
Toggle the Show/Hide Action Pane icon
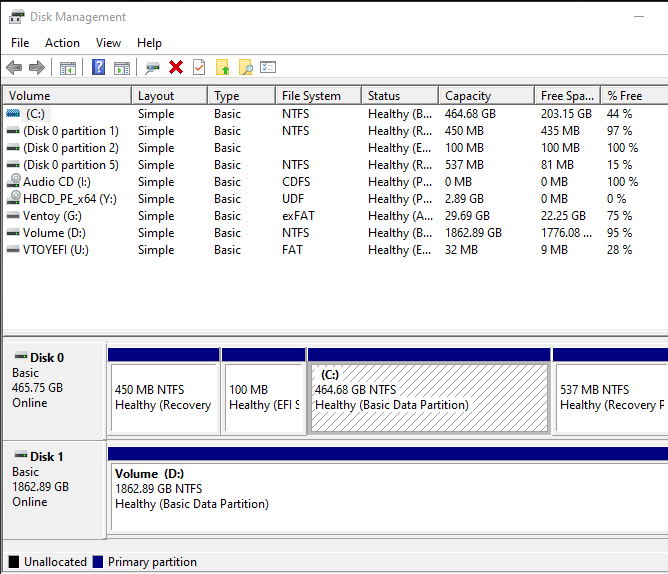point(122,68)
